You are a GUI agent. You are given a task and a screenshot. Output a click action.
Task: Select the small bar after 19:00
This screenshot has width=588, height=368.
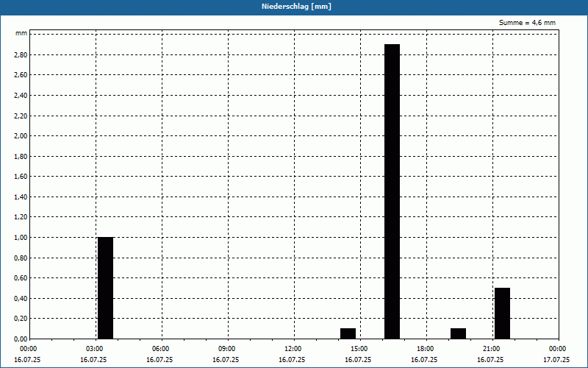(458, 333)
